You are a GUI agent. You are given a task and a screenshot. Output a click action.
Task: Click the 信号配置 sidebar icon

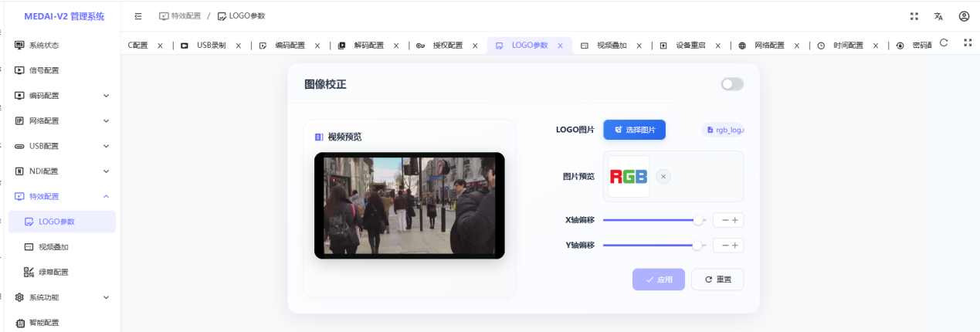pyautogui.click(x=19, y=70)
